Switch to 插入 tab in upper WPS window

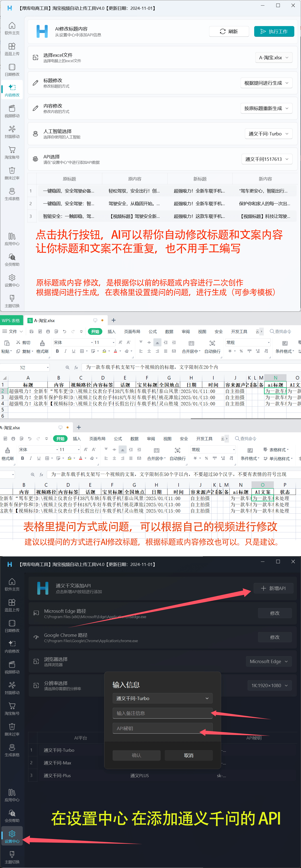(x=111, y=332)
